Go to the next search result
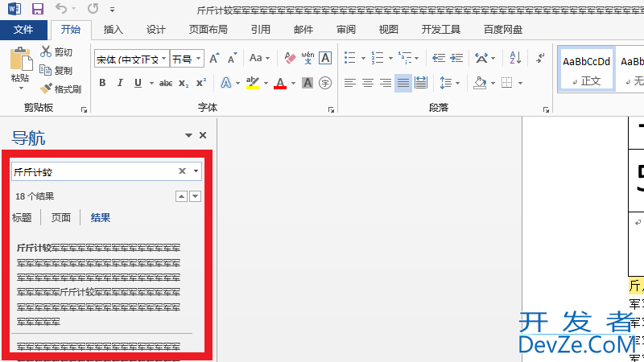644x362 pixels. point(195,196)
